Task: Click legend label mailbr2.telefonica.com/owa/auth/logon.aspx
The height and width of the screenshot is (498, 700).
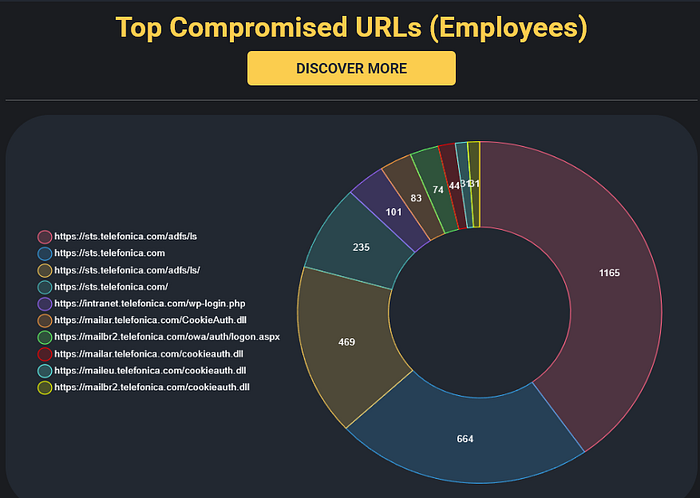Action: [167, 337]
